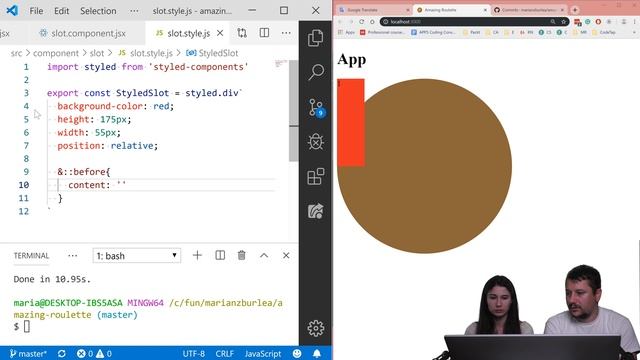Open the Source Control view in the activity bar
The height and width of the screenshot is (360, 640).
click(x=316, y=108)
